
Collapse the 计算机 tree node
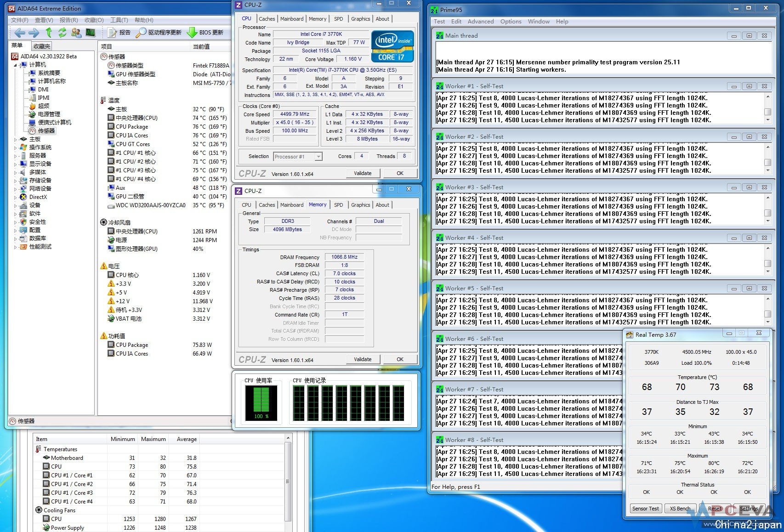(x=15, y=65)
